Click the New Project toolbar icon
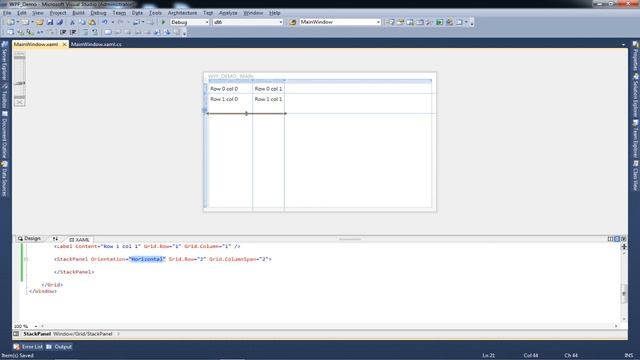 (11, 22)
